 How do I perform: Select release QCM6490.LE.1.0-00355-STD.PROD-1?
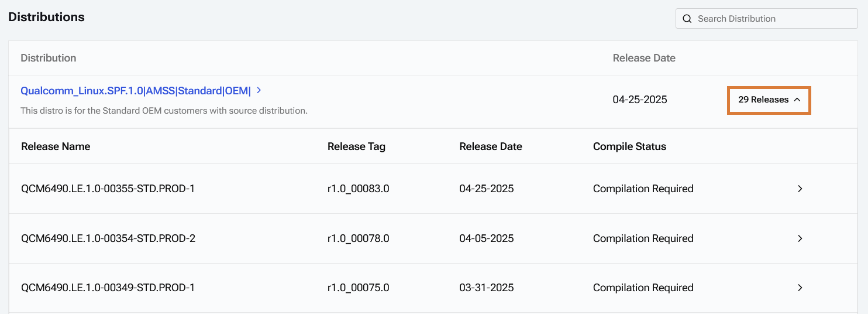pyautogui.click(x=108, y=189)
